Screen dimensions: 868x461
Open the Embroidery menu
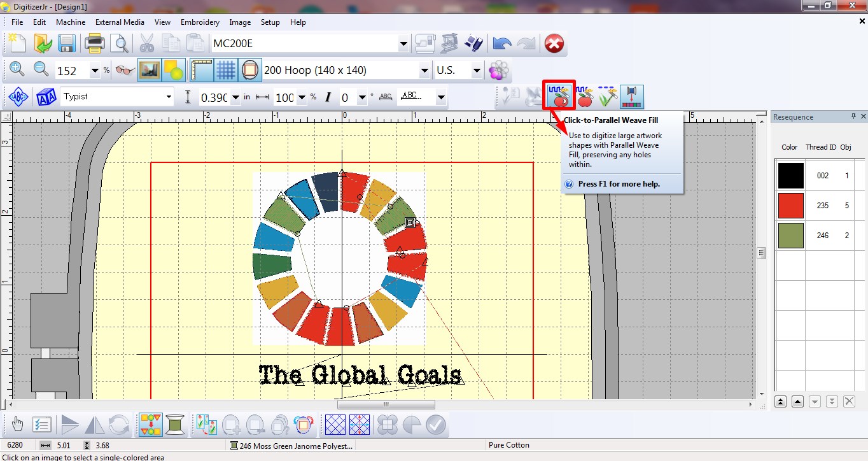click(200, 22)
